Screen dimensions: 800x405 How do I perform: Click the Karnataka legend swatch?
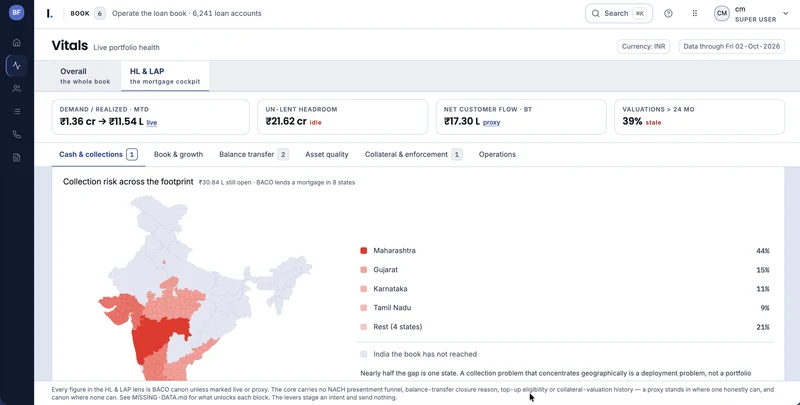coord(363,289)
